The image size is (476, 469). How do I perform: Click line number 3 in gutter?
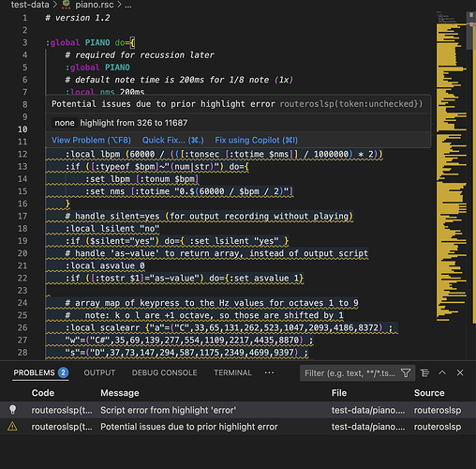point(24,42)
